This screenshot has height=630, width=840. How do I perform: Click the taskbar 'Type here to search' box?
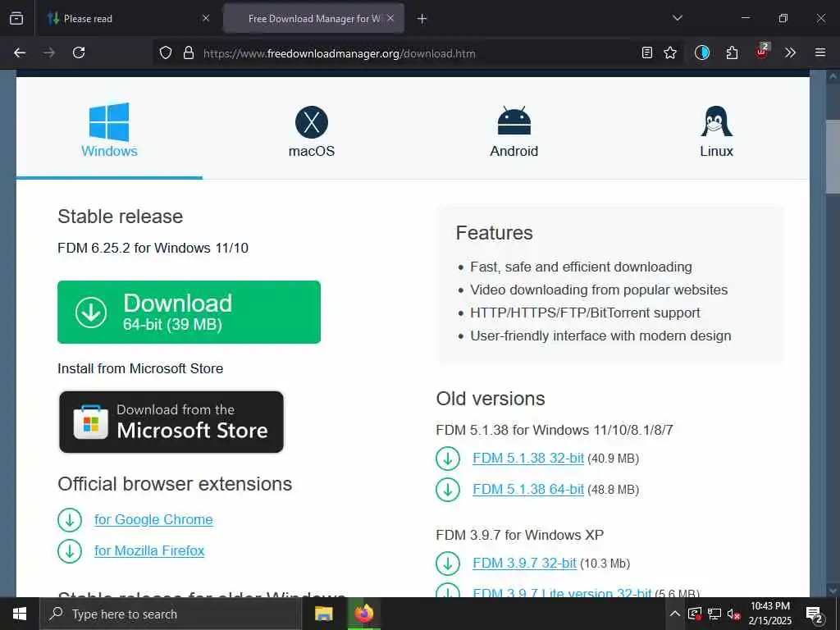(171, 614)
